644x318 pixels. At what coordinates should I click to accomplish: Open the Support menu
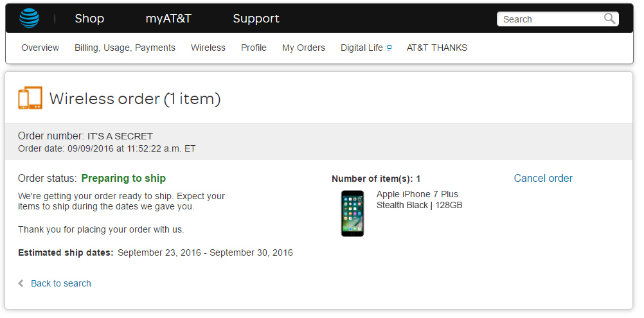256,19
